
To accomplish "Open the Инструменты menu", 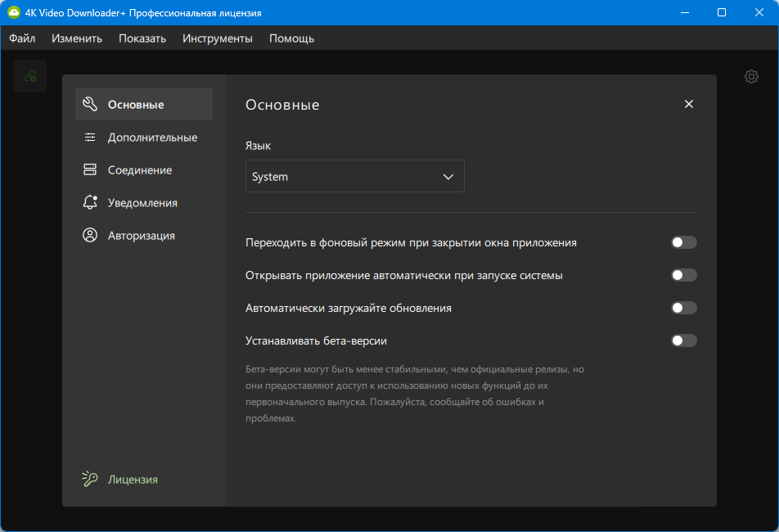I will 218,38.
